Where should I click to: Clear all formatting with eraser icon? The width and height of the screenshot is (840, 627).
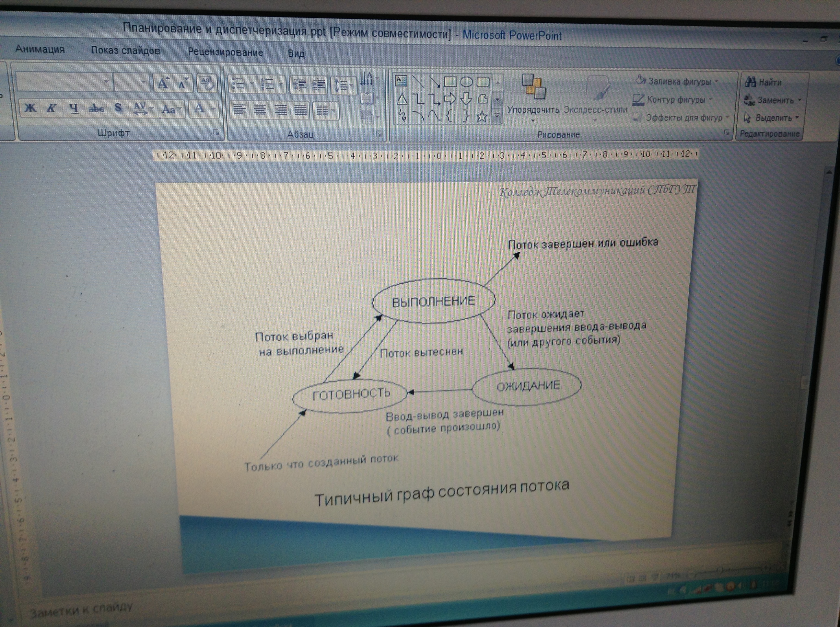[207, 84]
